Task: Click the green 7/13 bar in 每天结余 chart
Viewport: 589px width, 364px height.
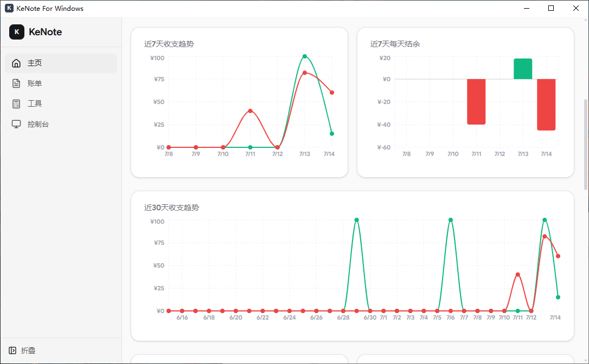Action: [x=523, y=69]
